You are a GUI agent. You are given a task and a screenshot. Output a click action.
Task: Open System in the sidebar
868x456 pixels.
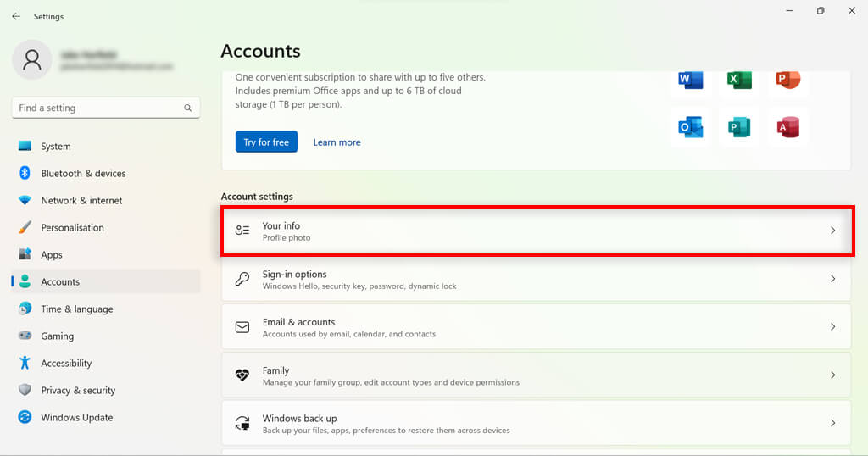pos(56,147)
